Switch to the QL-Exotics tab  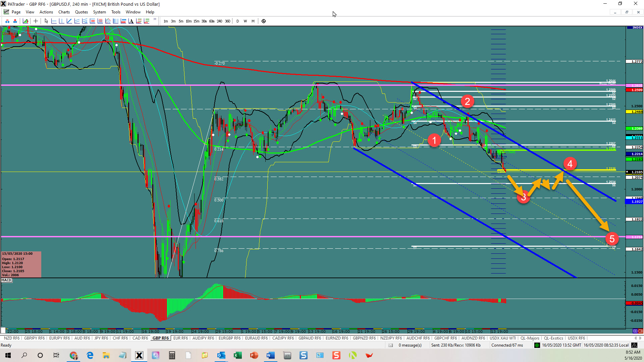pos(553,338)
